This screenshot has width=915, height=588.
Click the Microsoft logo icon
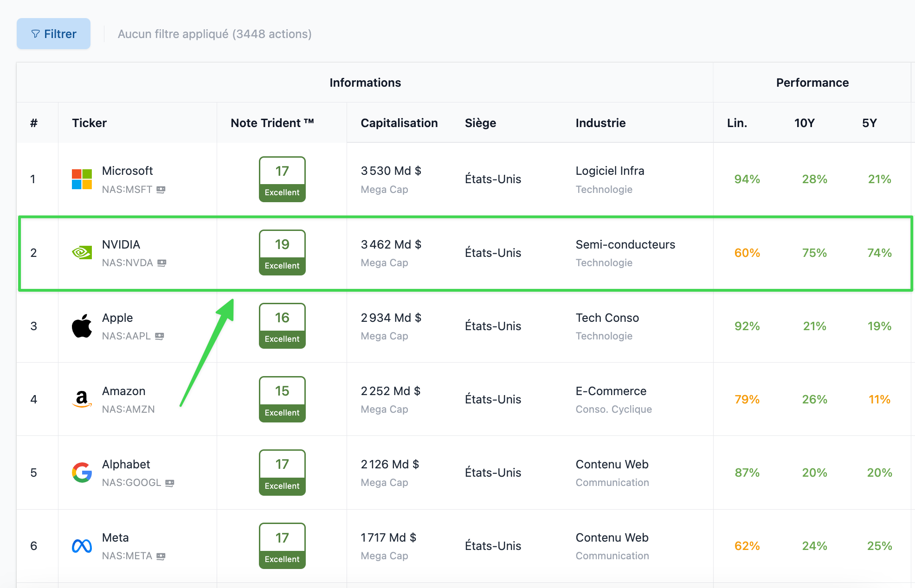pyautogui.click(x=82, y=179)
